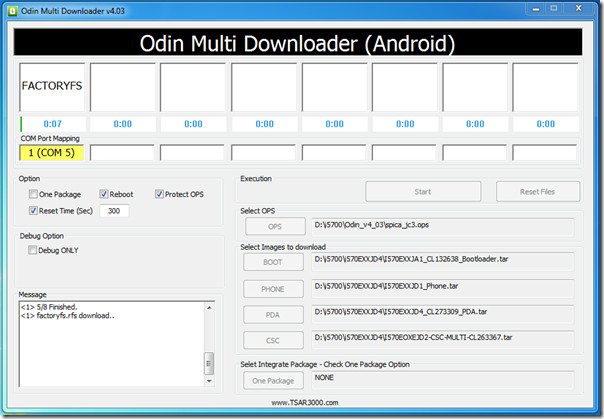Click the One Package select button
Image resolution: width=604 pixels, height=419 pixels.
coord(273,381)
